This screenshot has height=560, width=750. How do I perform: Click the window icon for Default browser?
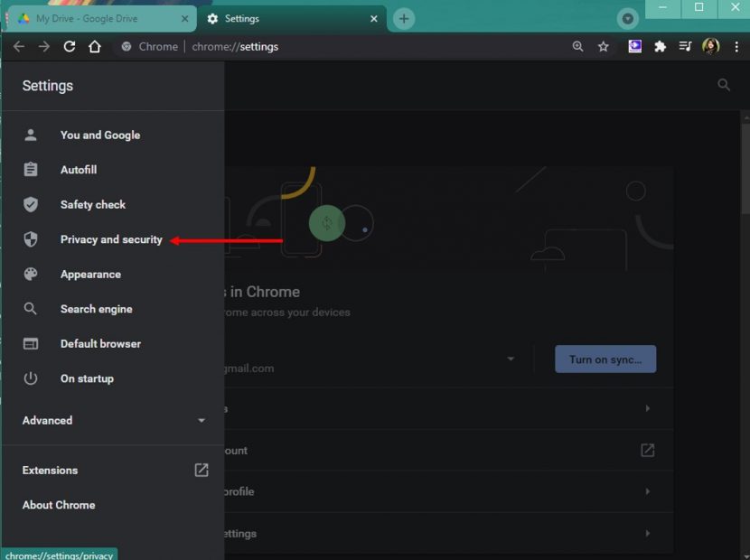click(x=31, y=344)
